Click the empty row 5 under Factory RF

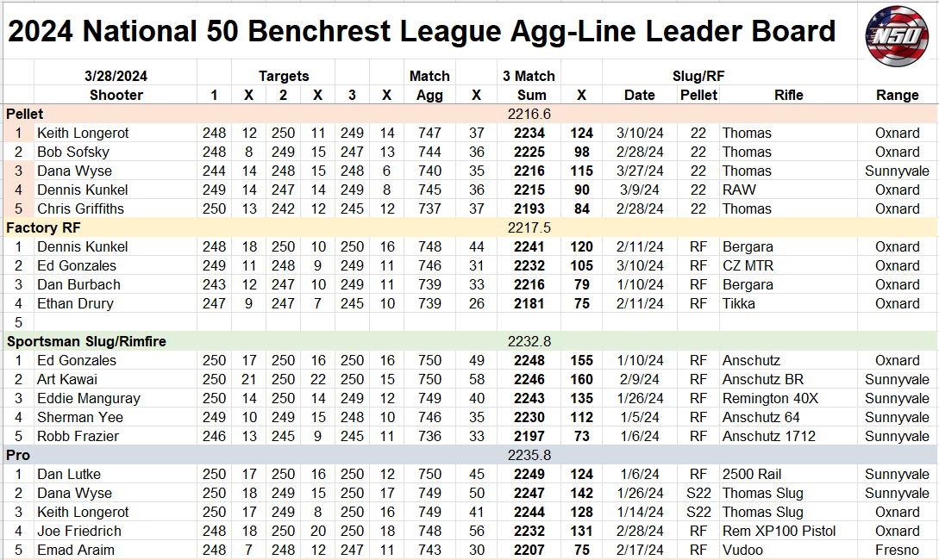point(116,322)
